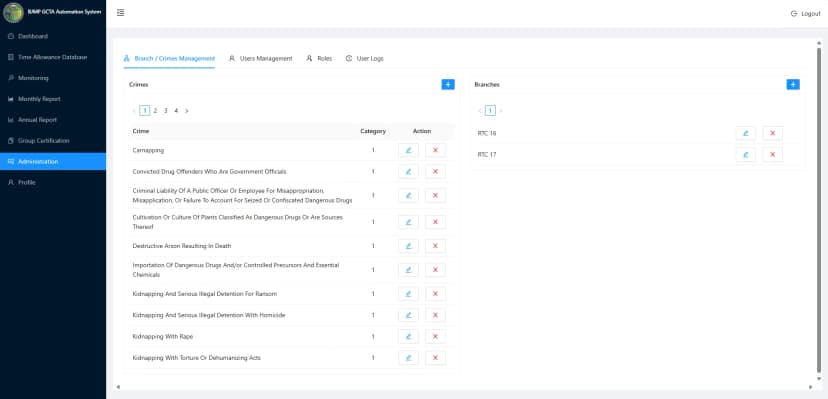
Task: Click next page arrow in Crimes pagination
Action: tap(187, 111)
